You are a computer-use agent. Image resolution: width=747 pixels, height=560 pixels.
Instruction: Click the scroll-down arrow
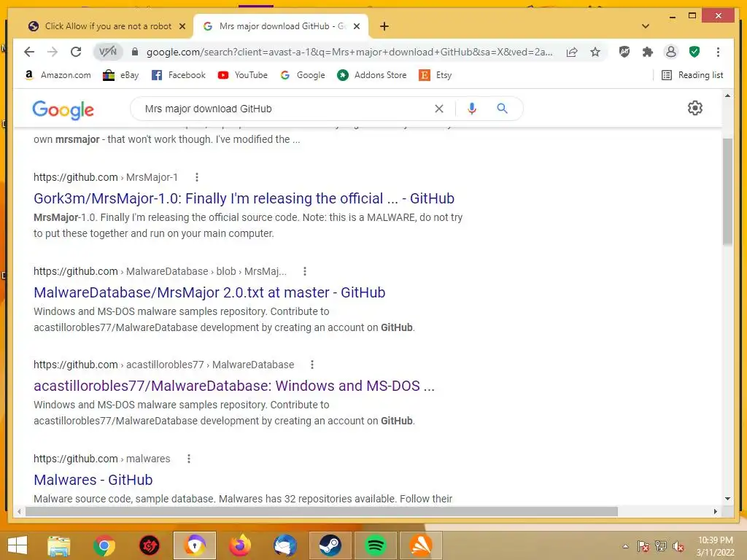[727, 499]
